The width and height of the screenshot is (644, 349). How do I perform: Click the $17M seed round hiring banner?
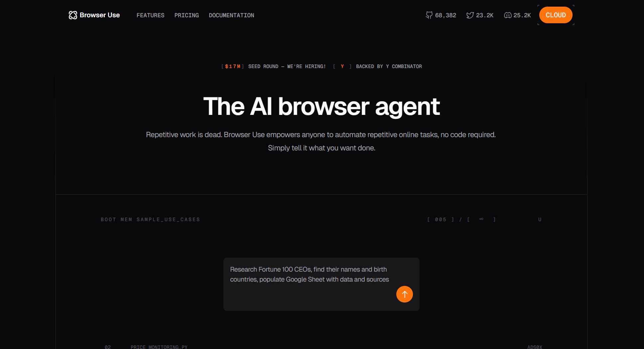click(x=274, y=66)
